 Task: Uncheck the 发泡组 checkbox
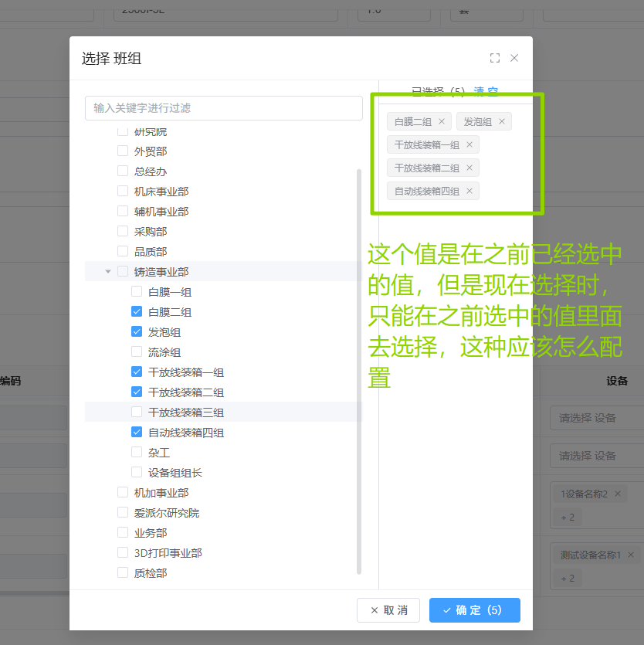[x=137, y=332]
